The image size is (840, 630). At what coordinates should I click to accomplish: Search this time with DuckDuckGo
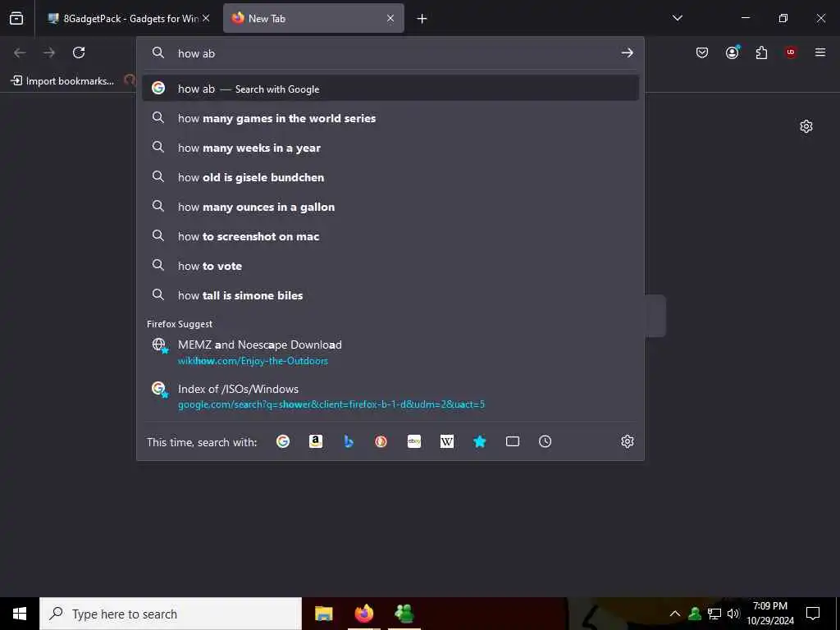(x=381, y=441)
